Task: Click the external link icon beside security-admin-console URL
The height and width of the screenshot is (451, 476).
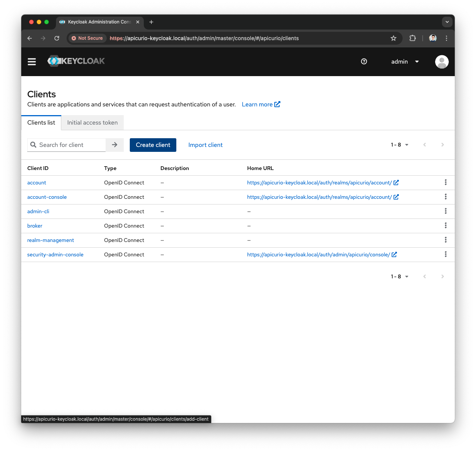Action: click(x=394, y=254)
